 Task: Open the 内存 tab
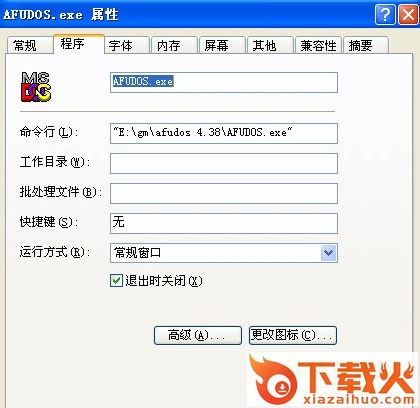(x=174, y=45)
